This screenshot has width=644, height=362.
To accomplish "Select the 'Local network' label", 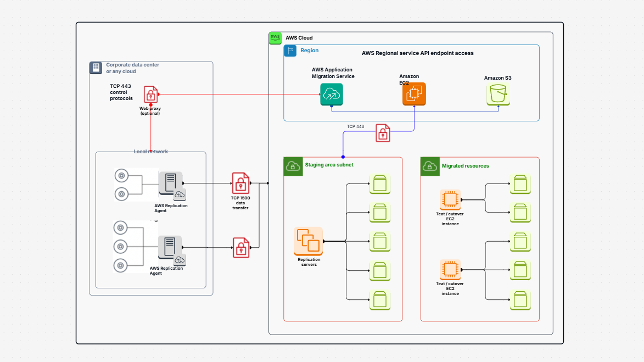I will (151, 151).
